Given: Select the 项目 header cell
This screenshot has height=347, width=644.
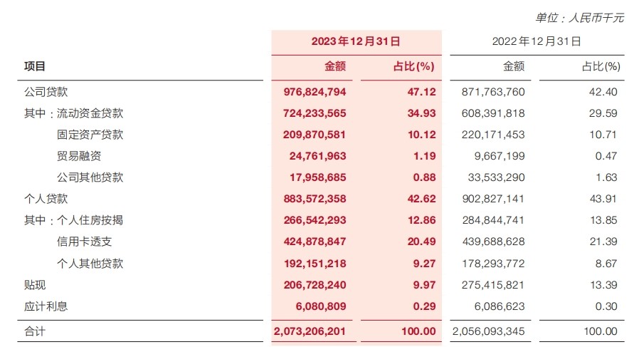Looking at the screenshot, I should coord(34,66).
